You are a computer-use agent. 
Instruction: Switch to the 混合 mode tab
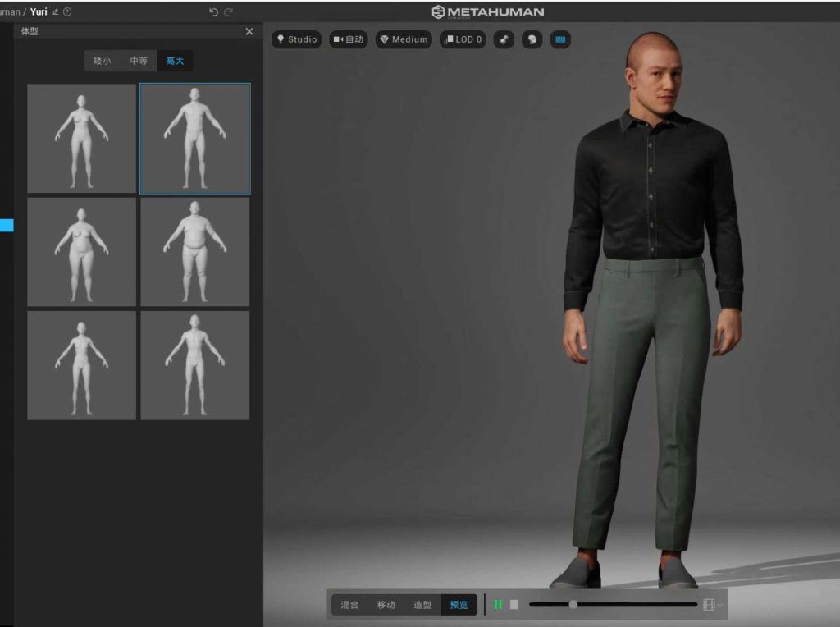[x=350, y=605]
